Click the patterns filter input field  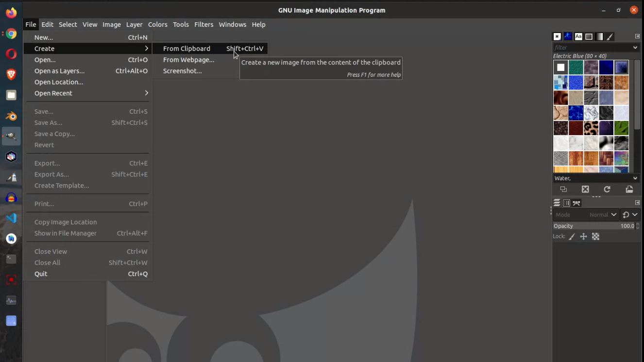click(592, 48)
